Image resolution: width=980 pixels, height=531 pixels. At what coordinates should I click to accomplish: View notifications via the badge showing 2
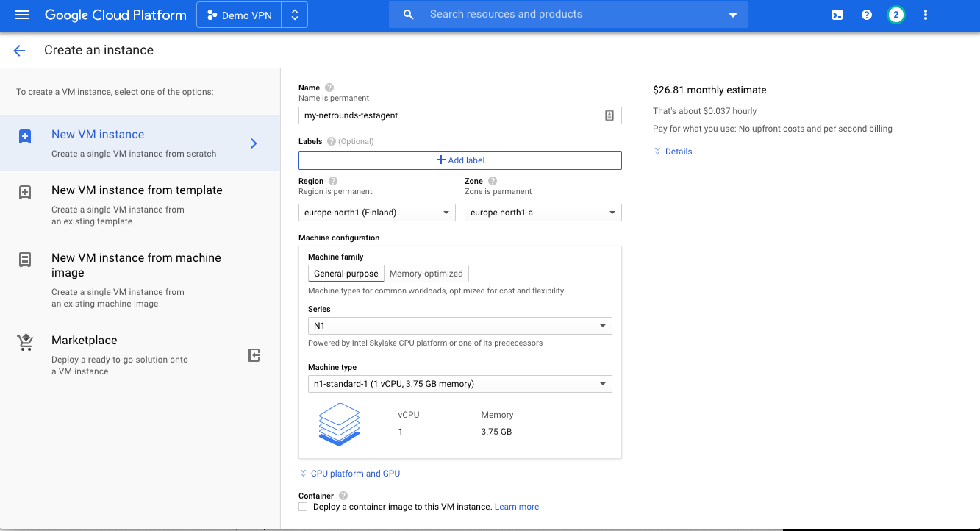tap(895, 14)
